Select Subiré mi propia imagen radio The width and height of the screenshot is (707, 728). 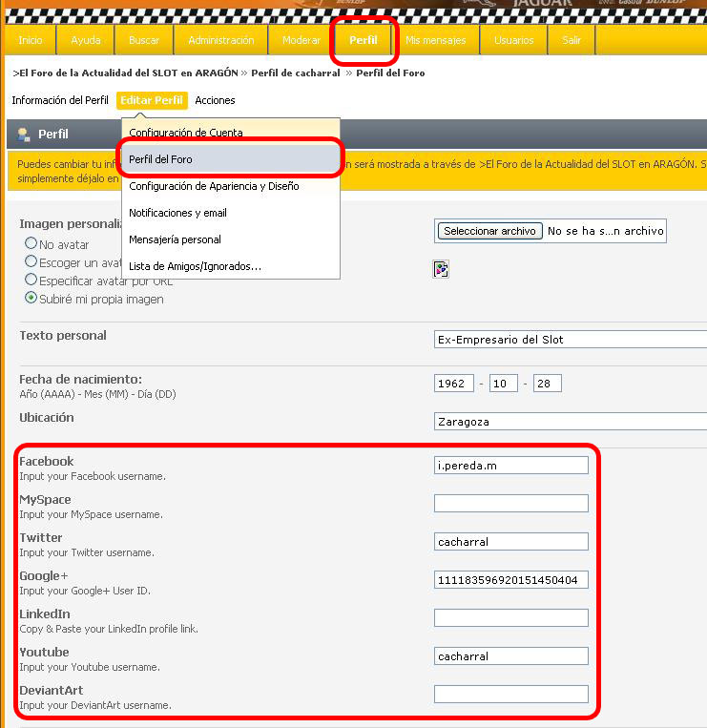(31, 298)
